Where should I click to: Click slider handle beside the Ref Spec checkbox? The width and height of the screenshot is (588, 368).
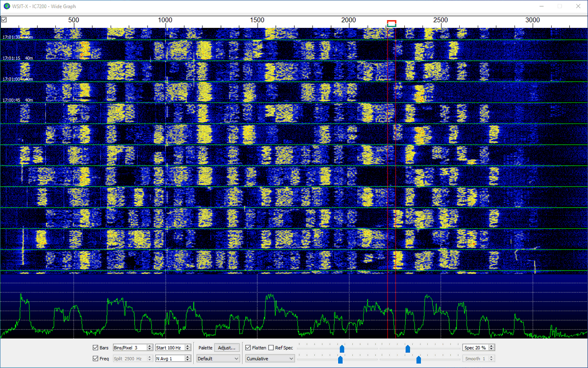point(342,348)
